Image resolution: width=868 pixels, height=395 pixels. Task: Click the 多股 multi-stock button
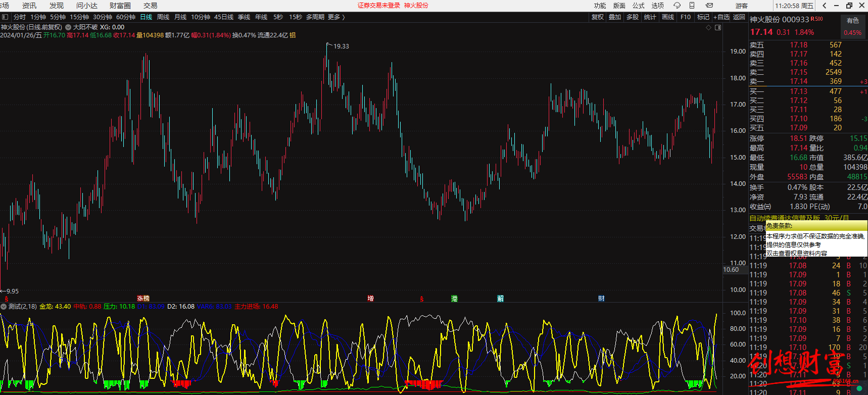click(633, 17)
